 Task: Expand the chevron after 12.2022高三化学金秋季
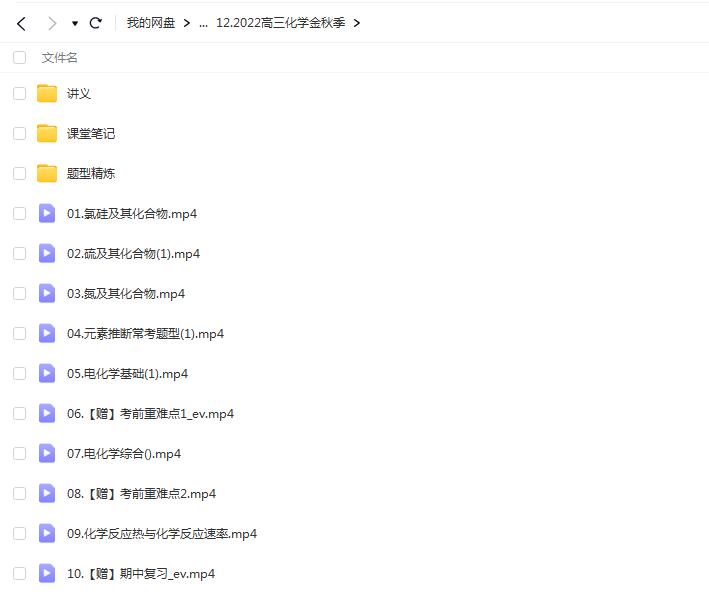pos(357,22)
